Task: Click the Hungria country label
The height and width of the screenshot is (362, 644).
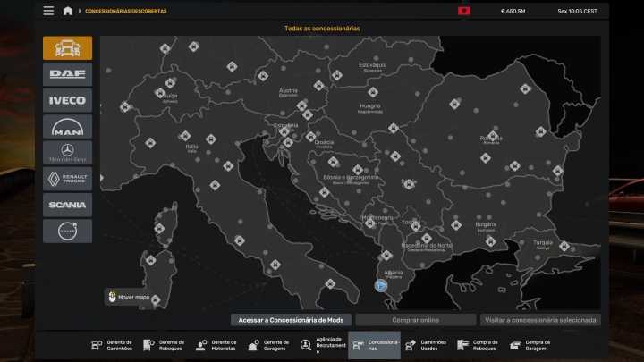Action: click(370, 106)
